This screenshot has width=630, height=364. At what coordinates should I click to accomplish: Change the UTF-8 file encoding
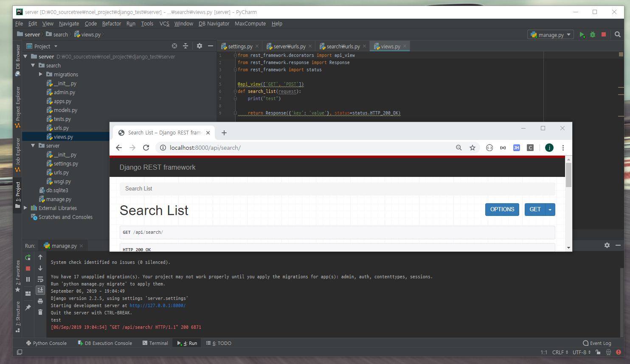click(582, 352)
